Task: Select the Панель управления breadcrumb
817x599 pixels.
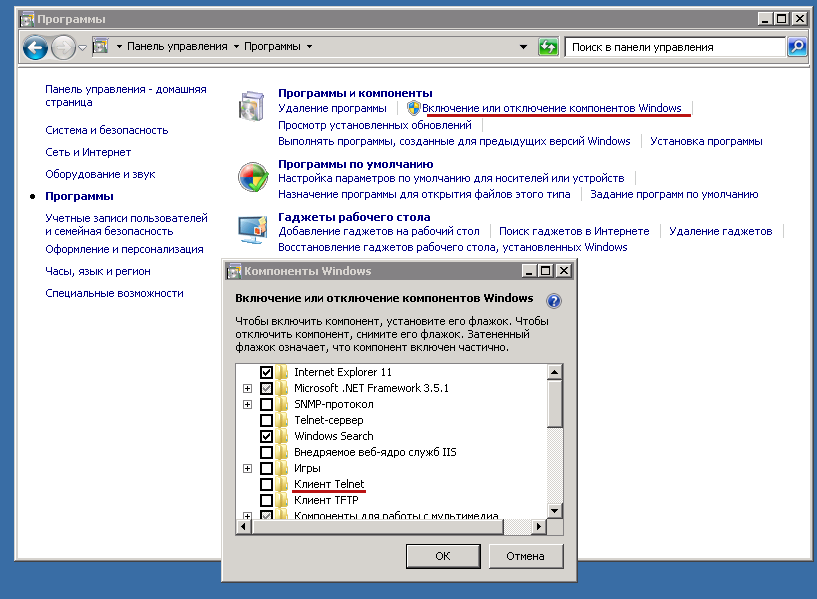Action: coord(177,46)
